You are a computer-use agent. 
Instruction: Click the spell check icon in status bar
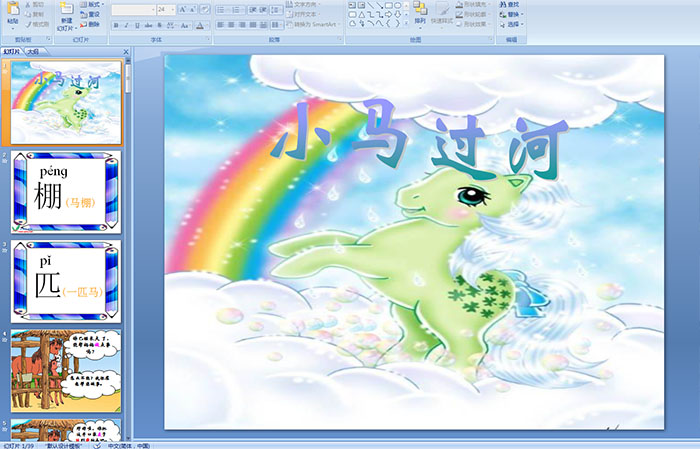click(97, 445)
